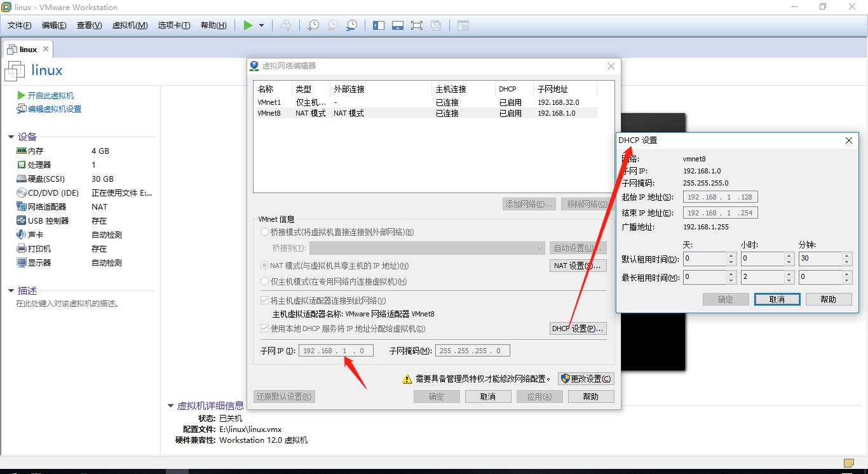
Task: Collapse the 设备 section
Action: point(11,137)
